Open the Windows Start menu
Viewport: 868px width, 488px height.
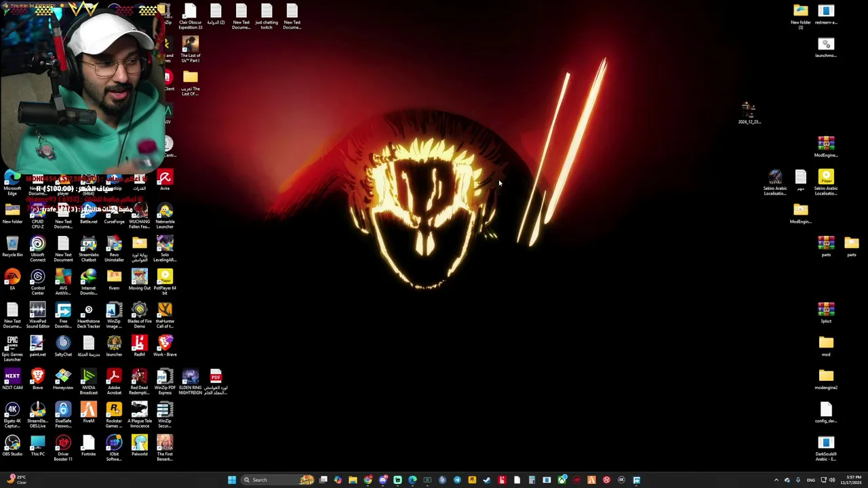pos(232,480)
